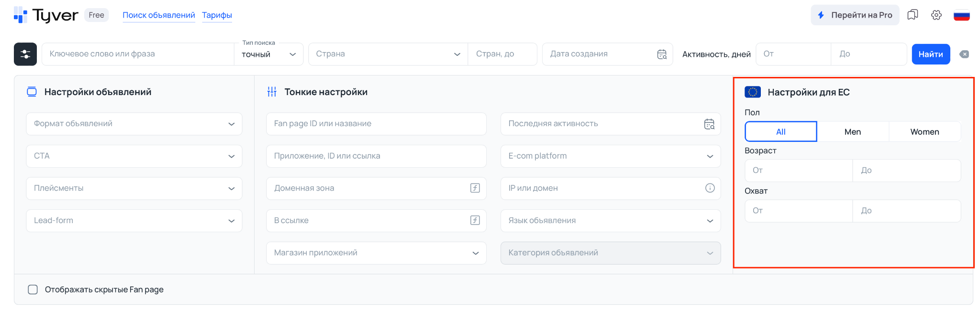This screenshot has width=980, height=312.
Task: Click Охват До field
Action: click(x=907, y=211)
